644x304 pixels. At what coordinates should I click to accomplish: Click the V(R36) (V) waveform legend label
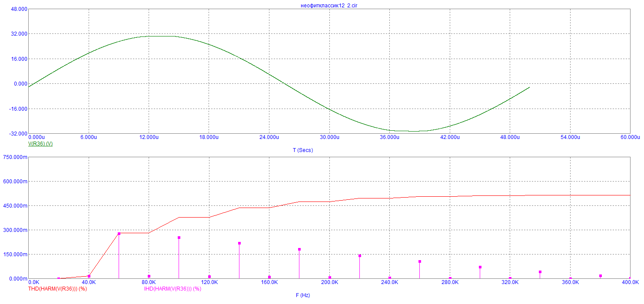pos(40,144)
